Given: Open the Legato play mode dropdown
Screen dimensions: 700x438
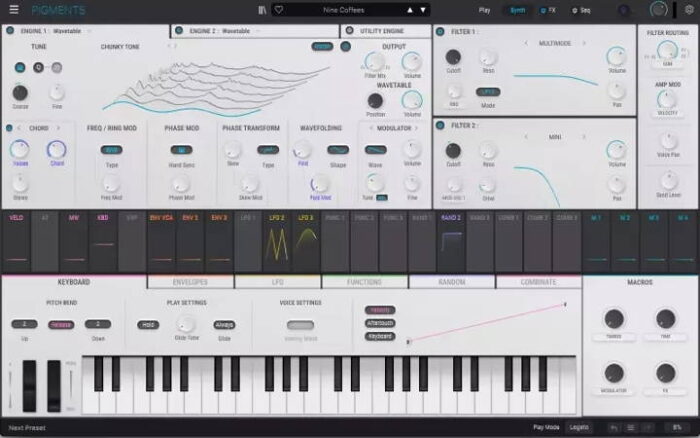Looking at the screenshot, I should [579, 427].
